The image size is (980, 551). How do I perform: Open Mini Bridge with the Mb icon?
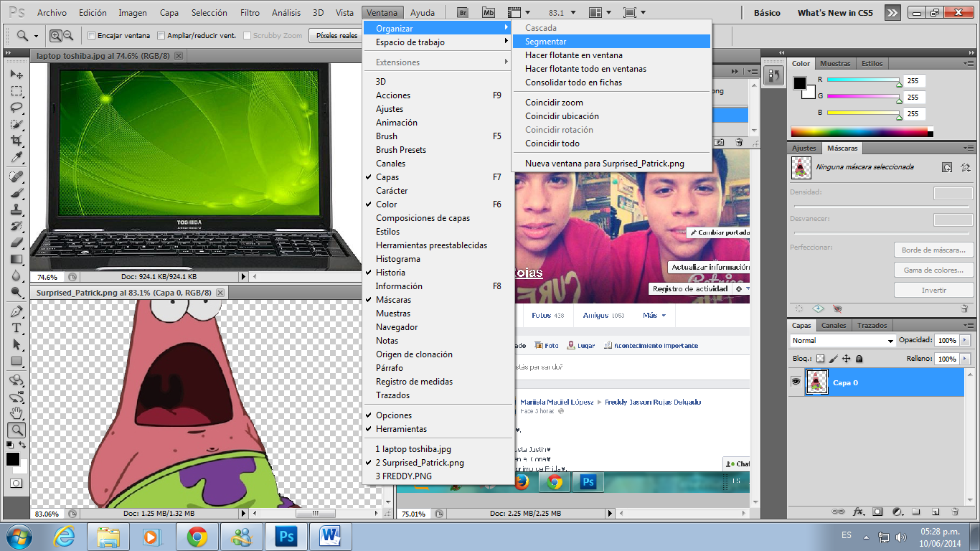click(x=489, y=12)
